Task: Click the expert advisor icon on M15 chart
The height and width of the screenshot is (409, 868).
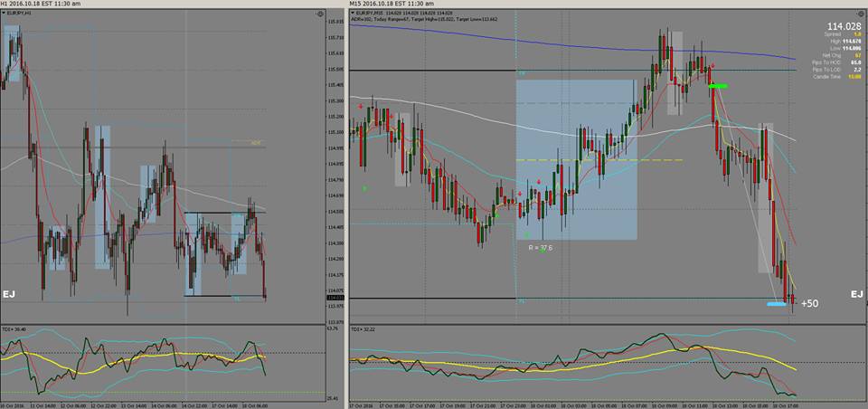Action: 860,14
